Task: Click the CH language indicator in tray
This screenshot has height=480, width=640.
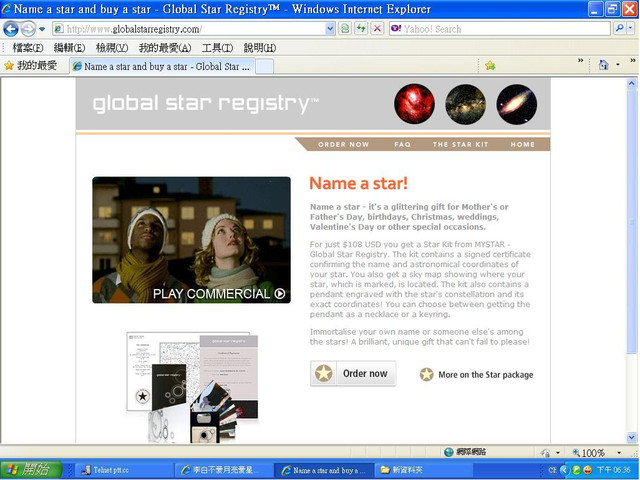Action: 552,470
